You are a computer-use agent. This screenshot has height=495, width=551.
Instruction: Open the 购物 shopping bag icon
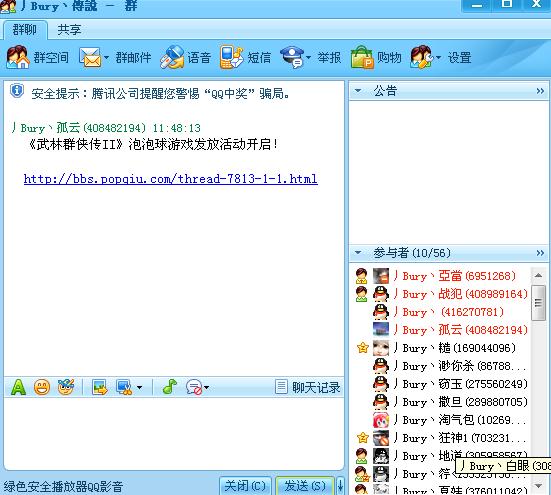[x=362, y=57]
